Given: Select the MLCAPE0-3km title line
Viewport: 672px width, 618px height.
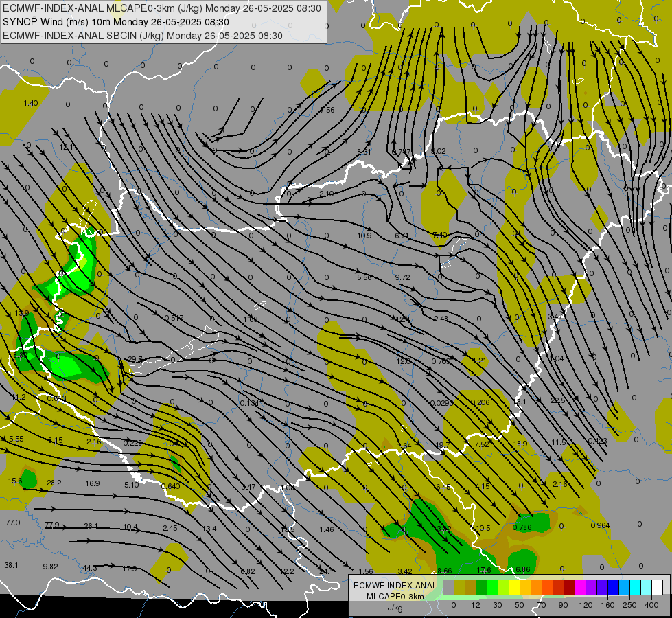Looking at the screenshot, I should [x=161, y=8].
